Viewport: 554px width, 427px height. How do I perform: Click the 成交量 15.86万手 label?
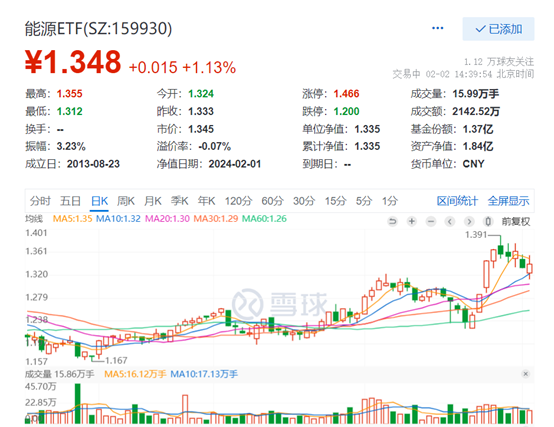pos(59,374)
